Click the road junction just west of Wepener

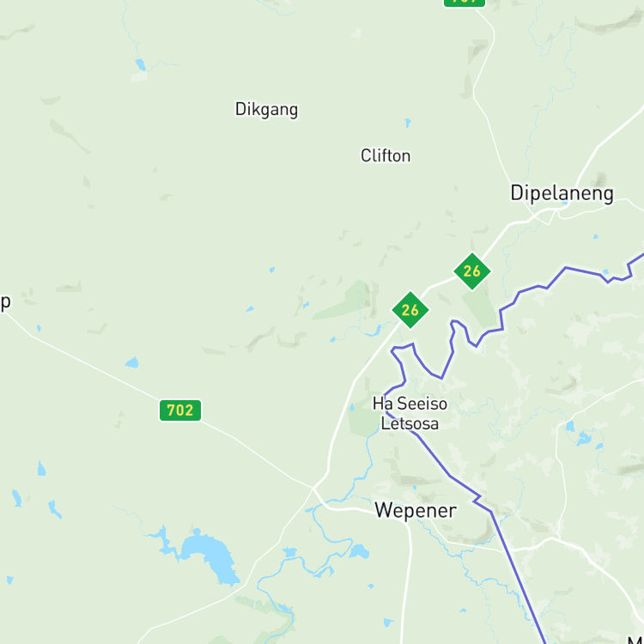313,488
